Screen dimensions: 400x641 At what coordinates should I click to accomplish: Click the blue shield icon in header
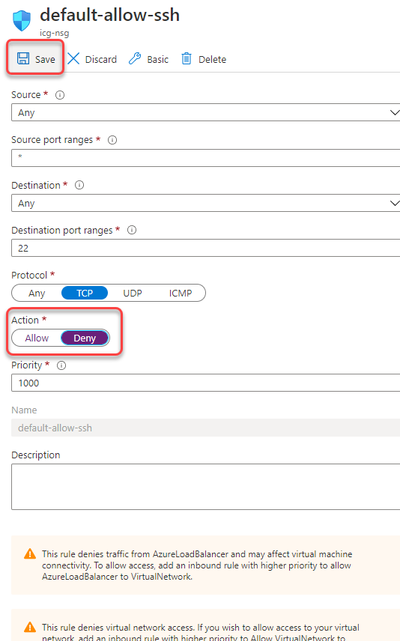22,20
